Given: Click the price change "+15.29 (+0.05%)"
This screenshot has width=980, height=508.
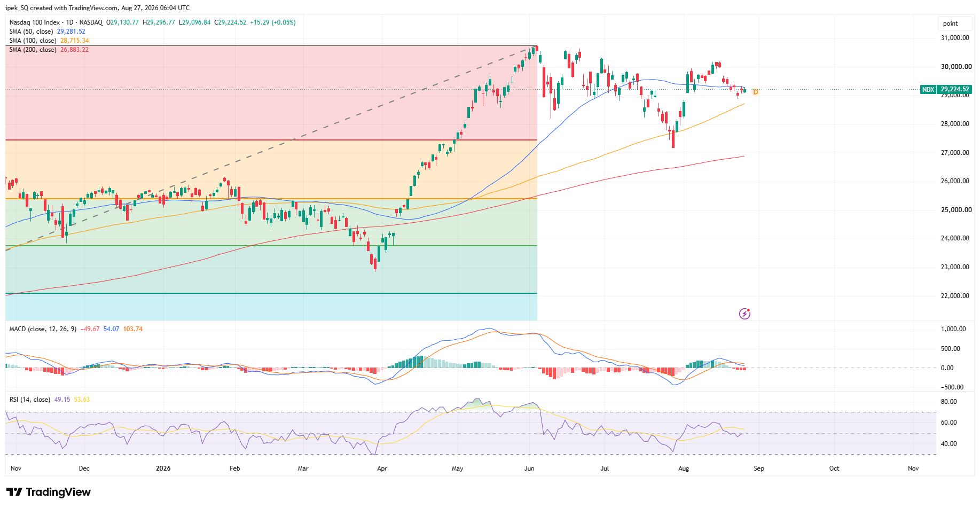Looking at the screenshot, I should 273,22.
